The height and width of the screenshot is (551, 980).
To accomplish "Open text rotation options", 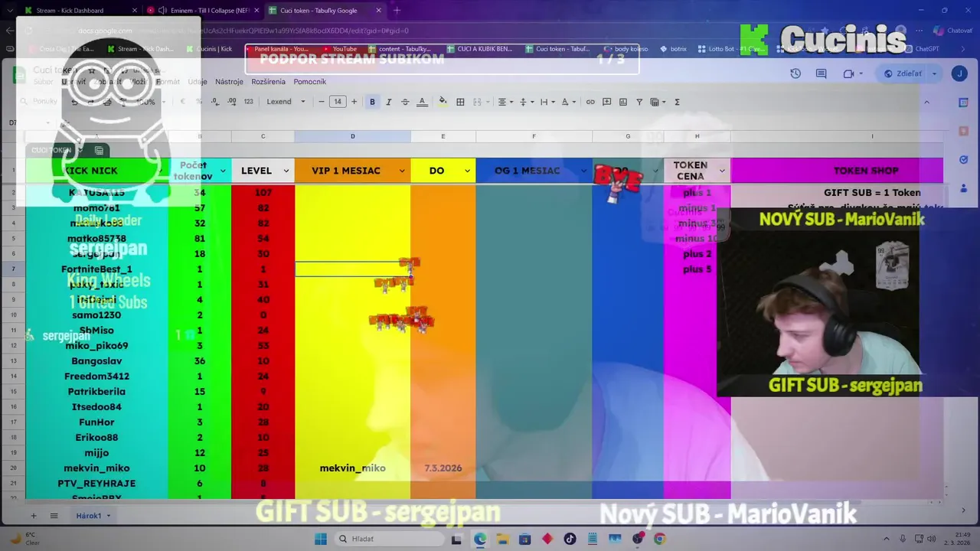I will pyautogui.click(x=567, y=102).
